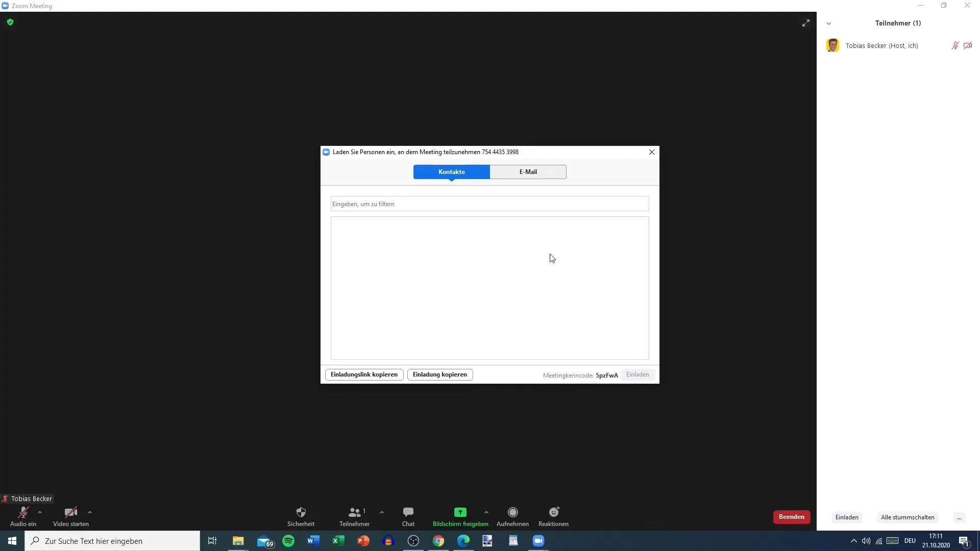Screen dimensions: 980x551
Task: Open Zoom icon on taskbar
Action: (x=538, y=541)
